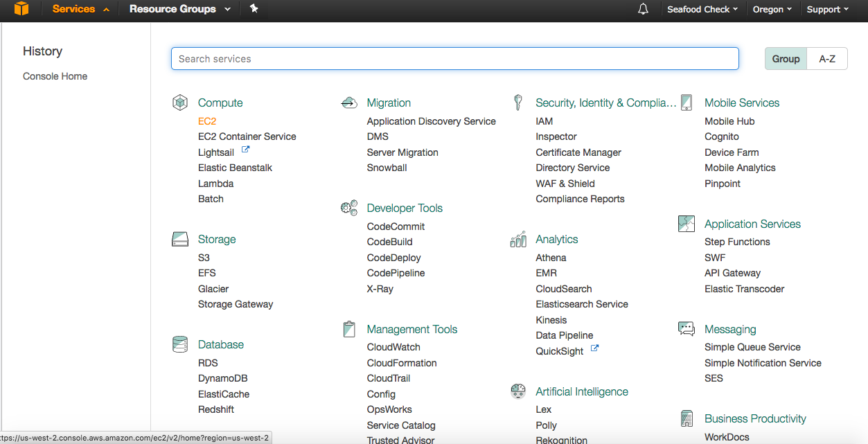Viewport: 868px width, 444px height.
Task: Open WorkDocs
Action: coord(727,437)
